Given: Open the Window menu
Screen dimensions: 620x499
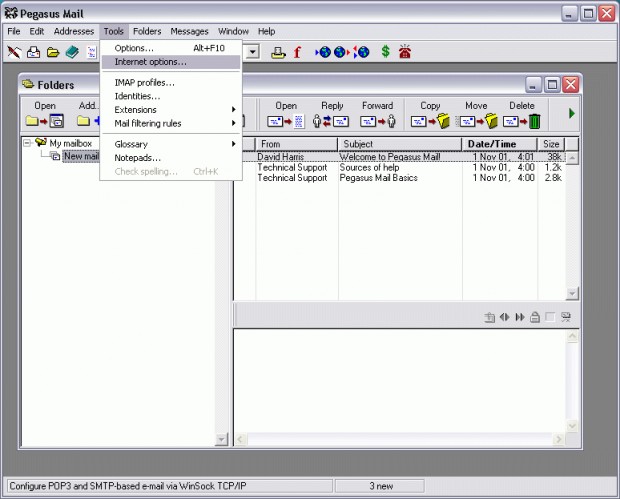Looking at the screenshot, I should tap(233, 31).
